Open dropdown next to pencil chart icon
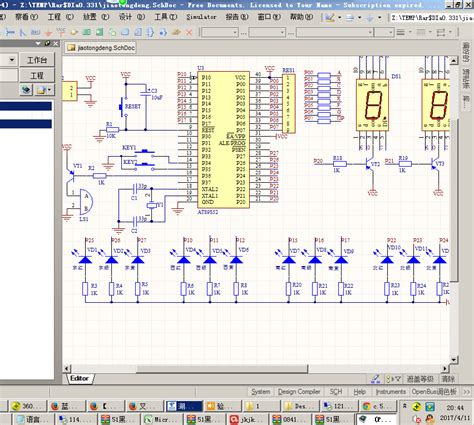474x425 pixels. (x=340, y=17)
